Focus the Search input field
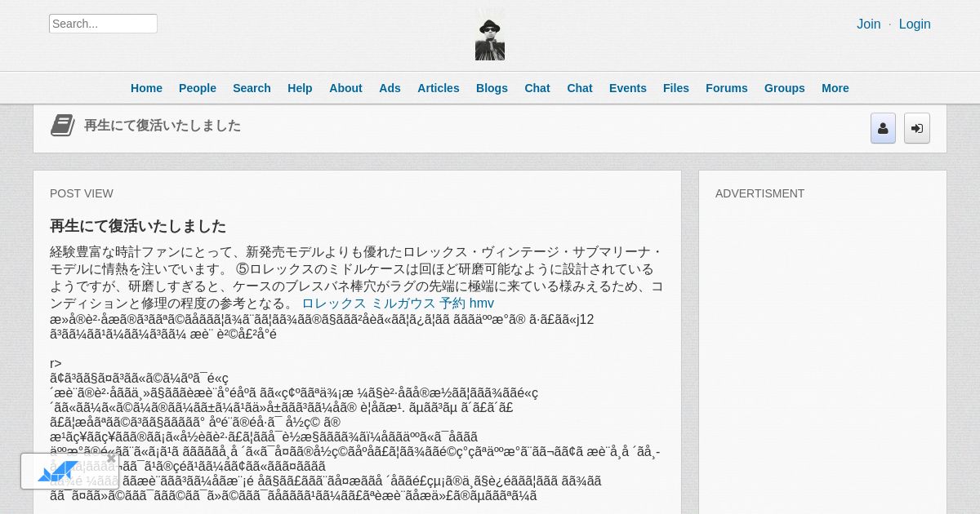 (x=103, y=24)
